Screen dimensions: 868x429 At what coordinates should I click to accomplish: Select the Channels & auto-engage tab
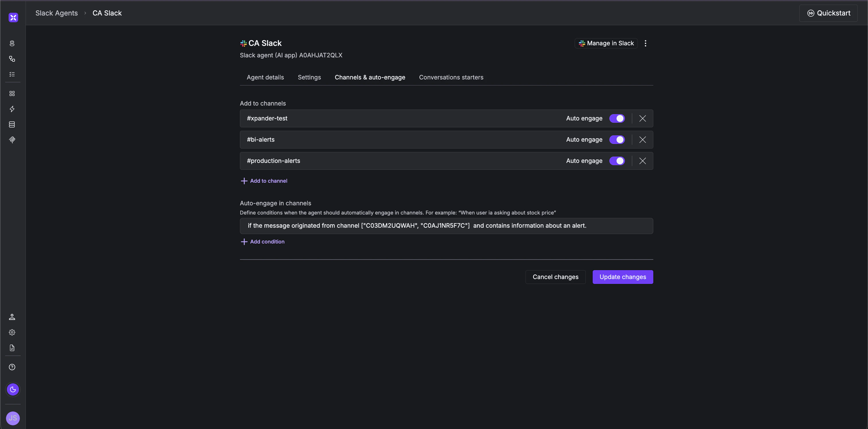pos(370,77)
